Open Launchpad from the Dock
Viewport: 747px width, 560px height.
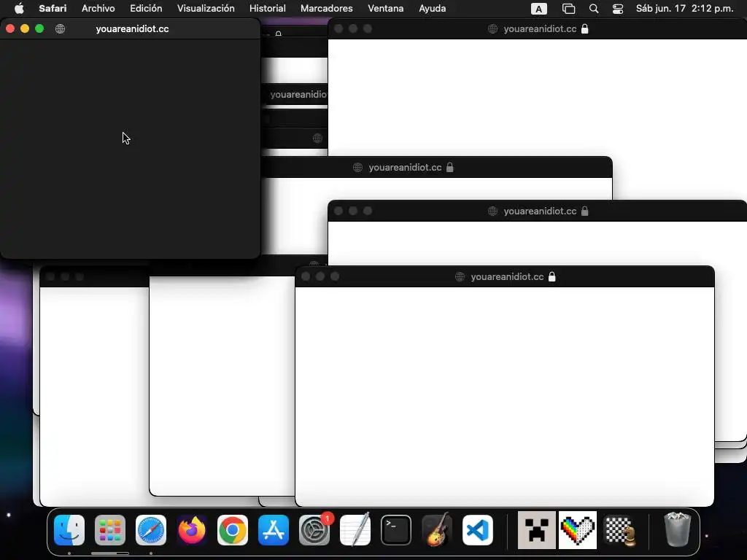[x=110, y=530]
